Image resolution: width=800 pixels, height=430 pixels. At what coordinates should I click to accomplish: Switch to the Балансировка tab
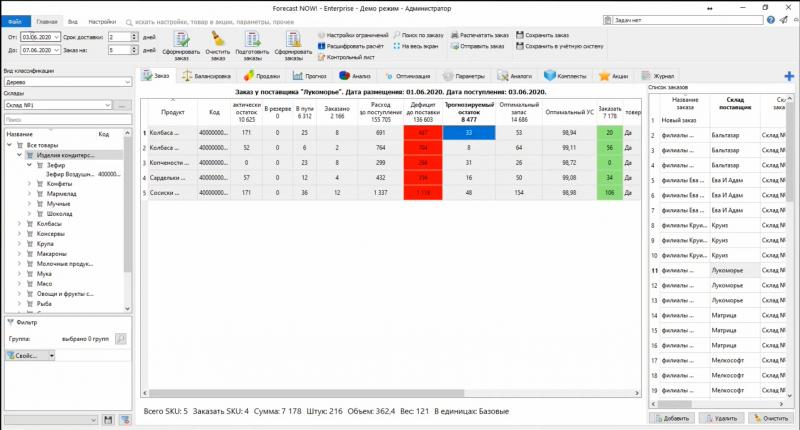(209, 75)
